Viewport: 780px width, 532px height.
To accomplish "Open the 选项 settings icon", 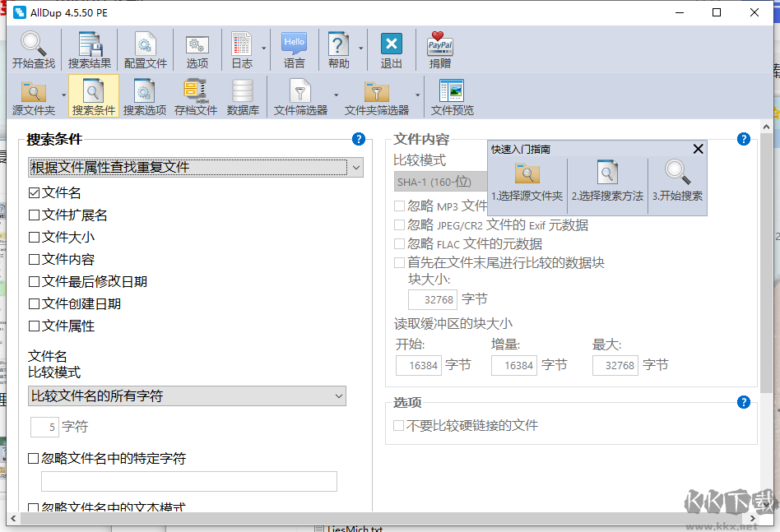I will [x=197, y=44].
